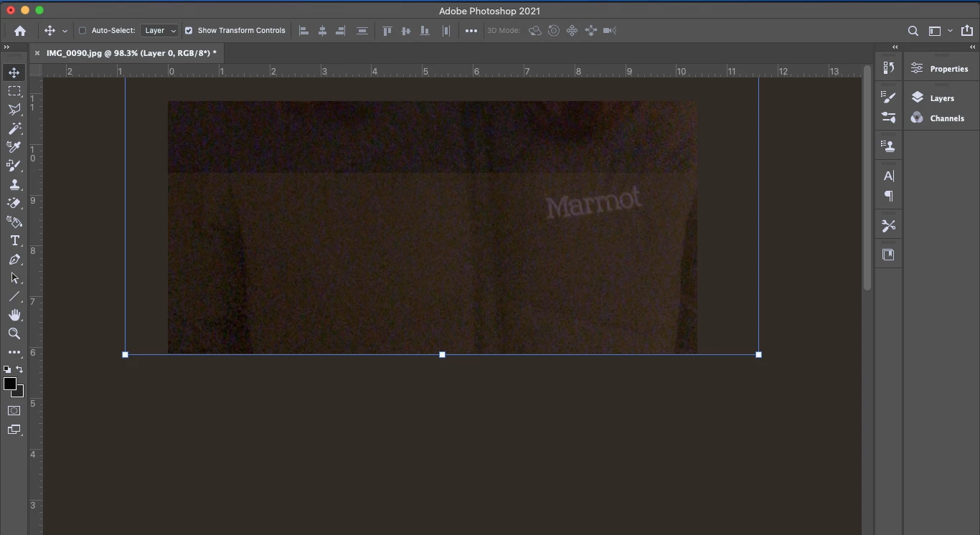
Task: Open the Tool Presets panel icon
Action: [x=888, y=226]
